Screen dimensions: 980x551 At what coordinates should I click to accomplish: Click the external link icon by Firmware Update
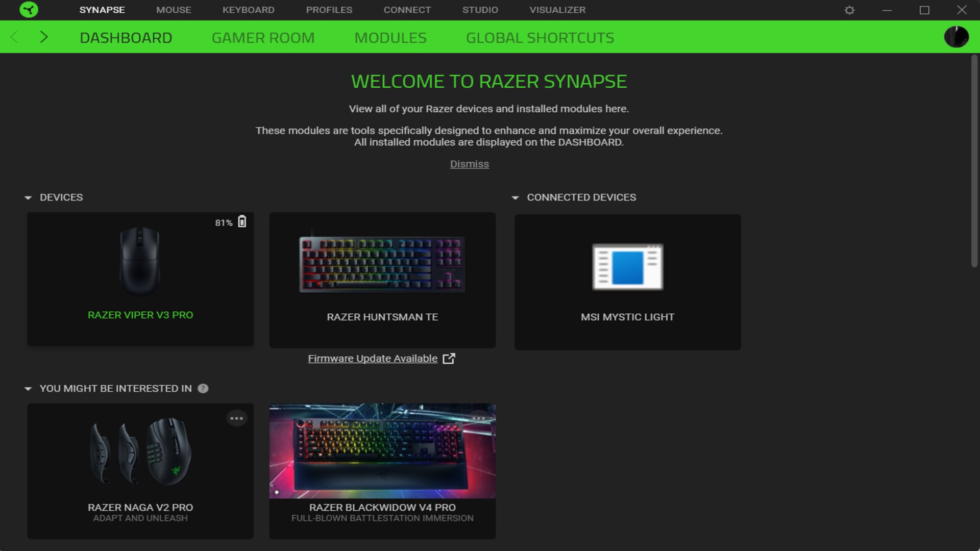pos(449,358)
